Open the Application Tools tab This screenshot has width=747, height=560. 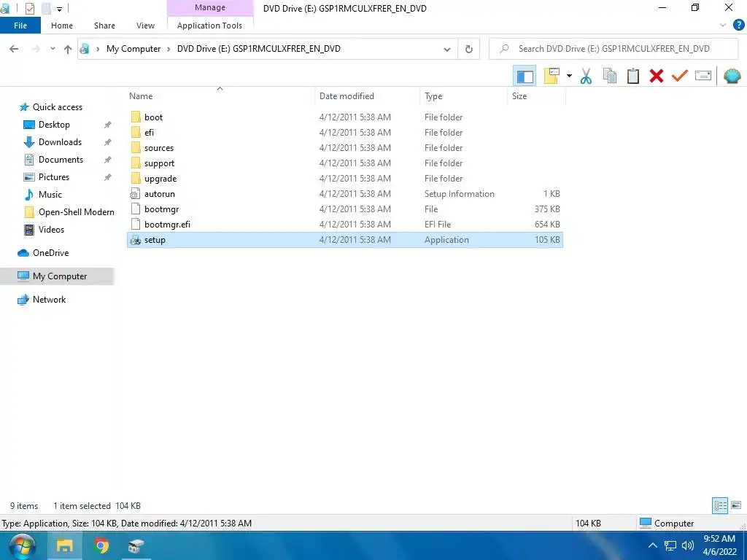[209, 26]
